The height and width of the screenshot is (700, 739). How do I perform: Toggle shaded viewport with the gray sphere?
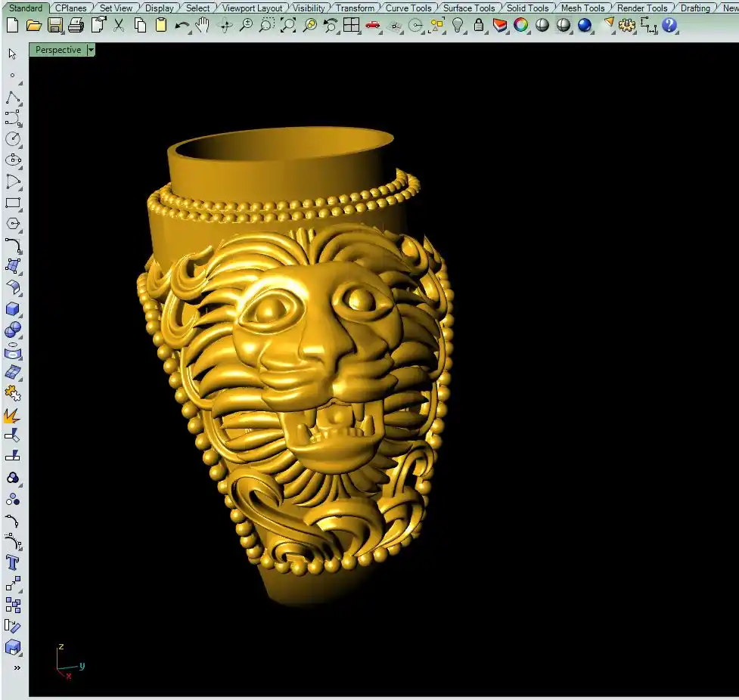[542, 25]
